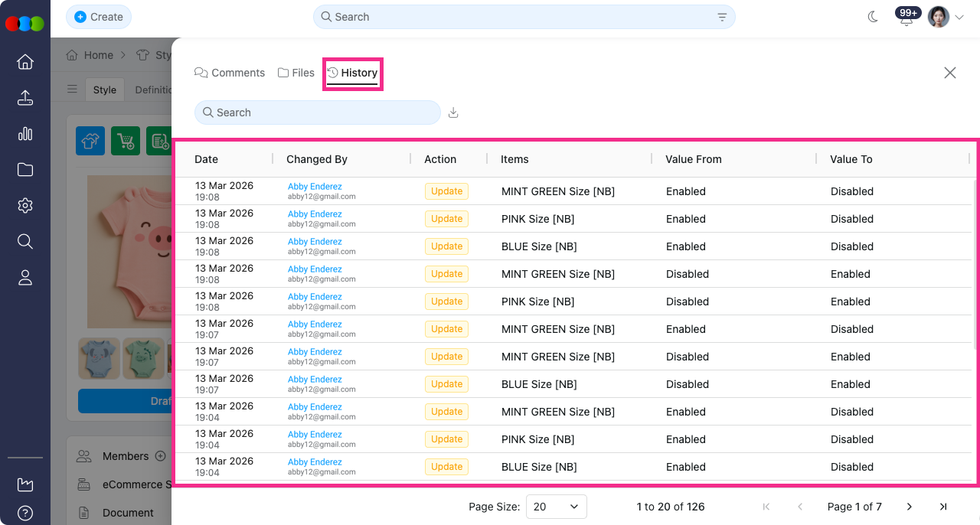This screenshot has height=525, width=980.
Task: Click the Create button
Action: [99, 17]
